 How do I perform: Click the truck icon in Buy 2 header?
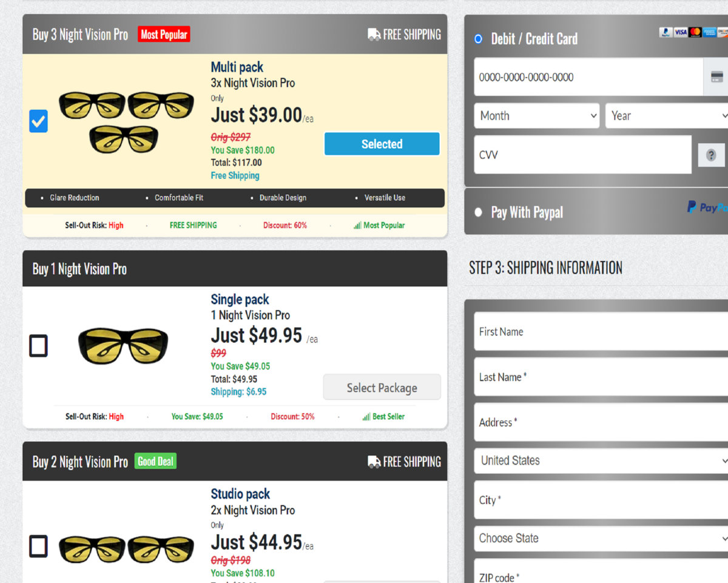pyautogui.click(x=373, y=461)
